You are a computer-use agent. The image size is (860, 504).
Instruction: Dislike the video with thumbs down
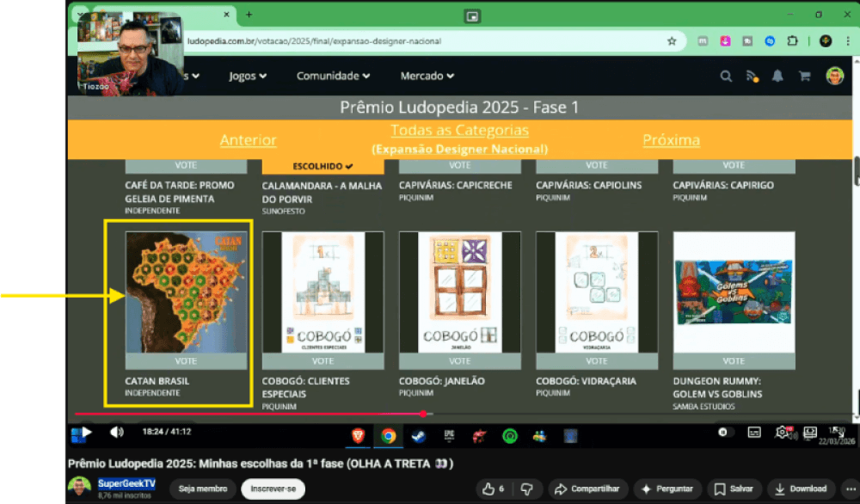click(x=527, y=489)
